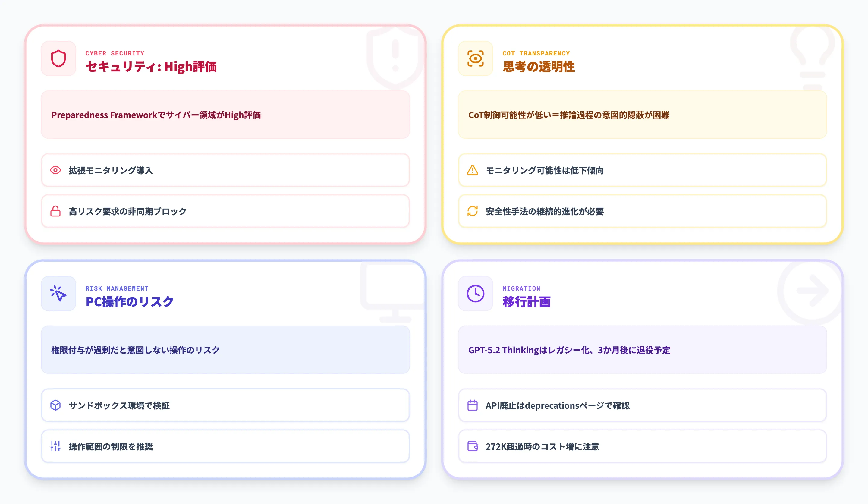The height and width of the screenshot is (504, 868).
Task: Switch to the CYBER SECURITY section label
Action: click(115, 53)
